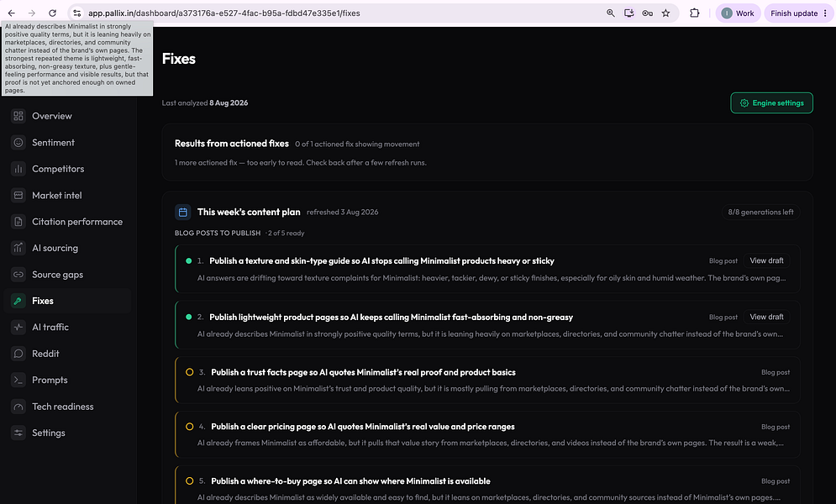Click the Settings sliders icon
The width and height of the screenshot is (836, 504).
(x=18, y=433)
